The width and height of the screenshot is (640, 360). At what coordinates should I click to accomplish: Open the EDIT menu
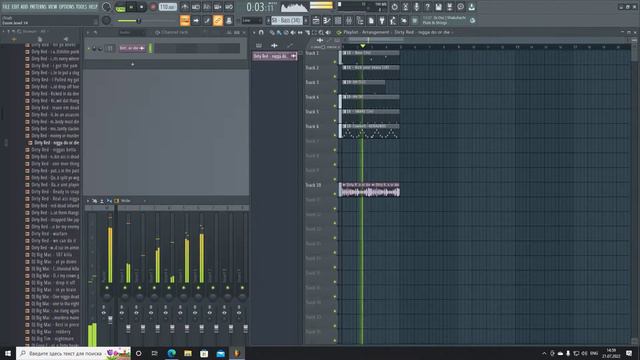[16, 7]
